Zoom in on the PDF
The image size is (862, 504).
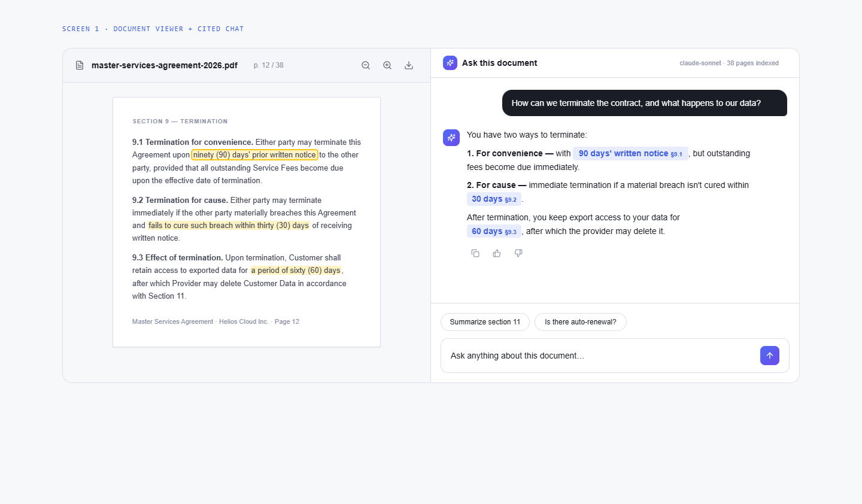(x=387, y=65)
